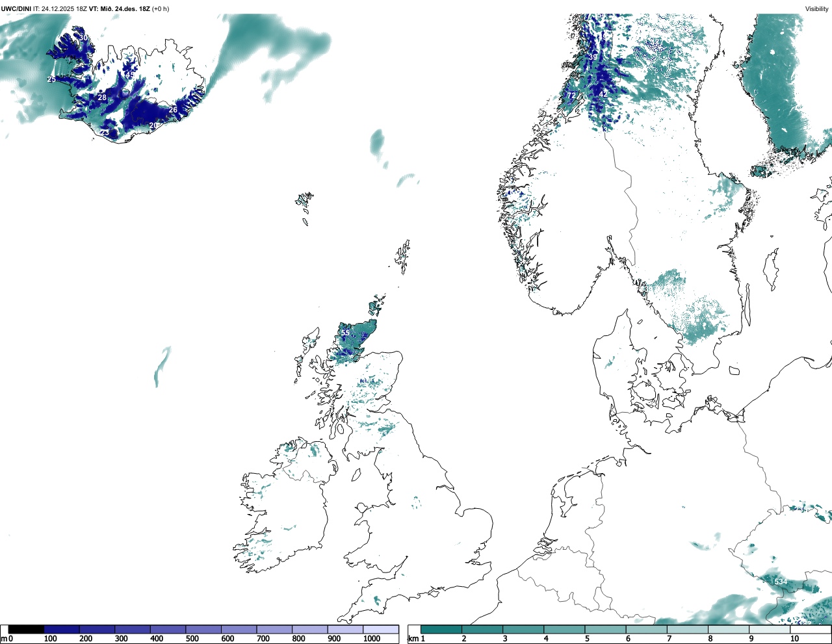The width and height of the screenshot is (832, 644).
Task: Click the '55' value over northern Scotland
Action: coord(345,333)
